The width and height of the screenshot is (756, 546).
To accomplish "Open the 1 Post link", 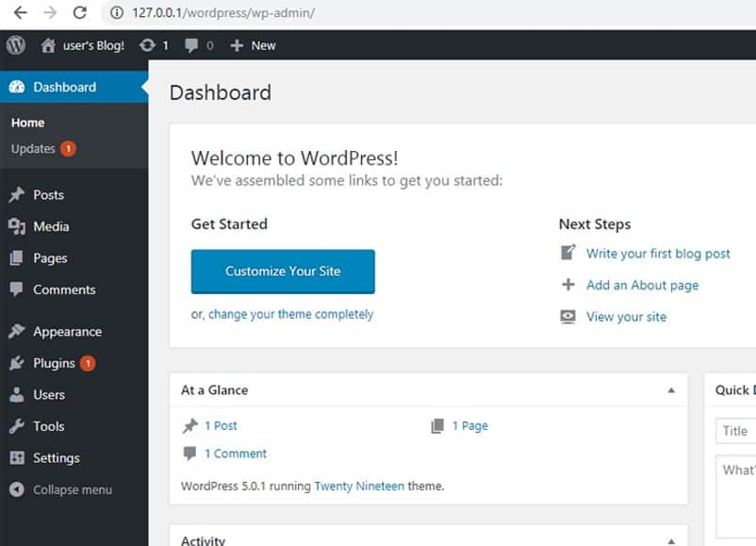I will point(221,426).
